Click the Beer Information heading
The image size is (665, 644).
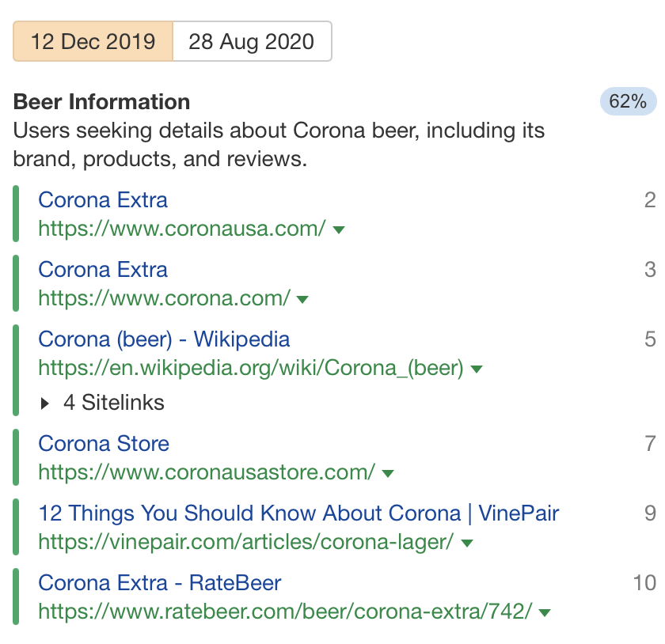(101, 102)
